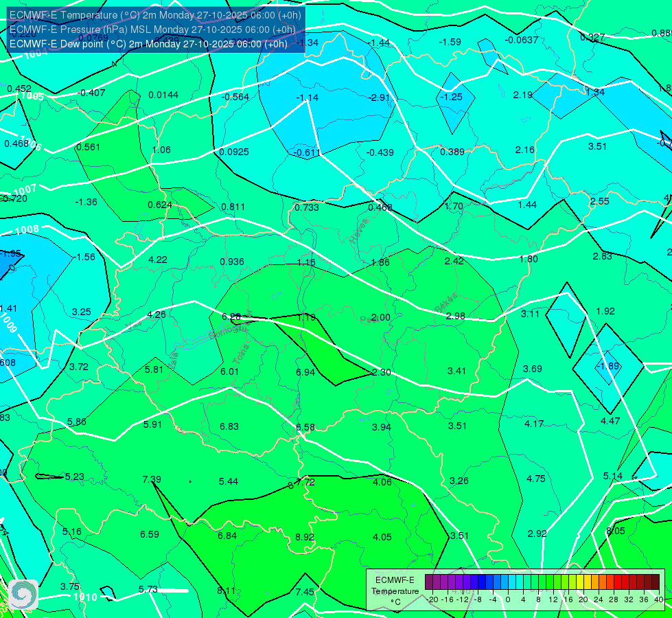
Task: Click the 4.26 temperature value
Action: [157, 314]
